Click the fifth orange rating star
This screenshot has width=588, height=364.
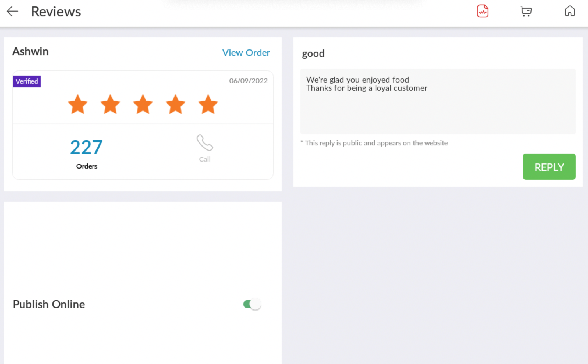pos(208,104)
